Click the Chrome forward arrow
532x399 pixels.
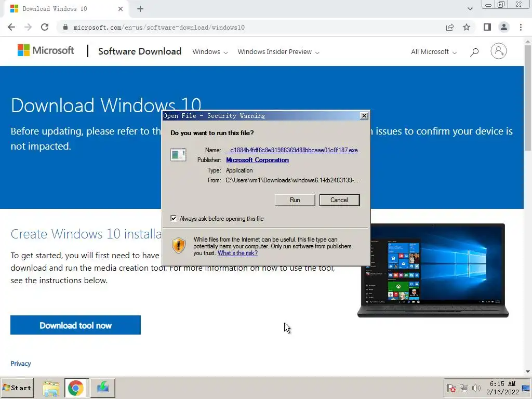tap(28, 27)
